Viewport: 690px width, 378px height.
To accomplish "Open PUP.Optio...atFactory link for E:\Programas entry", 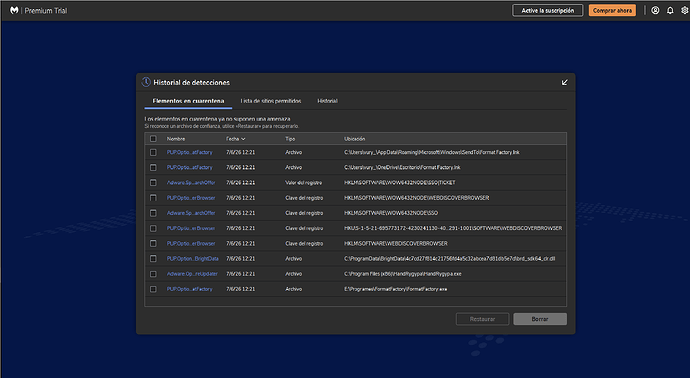I will pyautogui.click(x=190, y=289).
